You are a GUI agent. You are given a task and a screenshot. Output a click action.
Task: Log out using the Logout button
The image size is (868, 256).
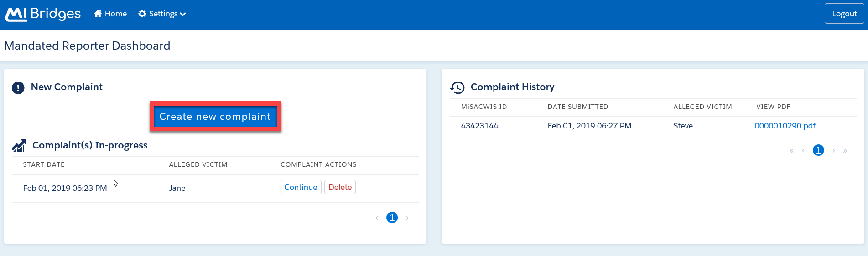pos(844,14)
